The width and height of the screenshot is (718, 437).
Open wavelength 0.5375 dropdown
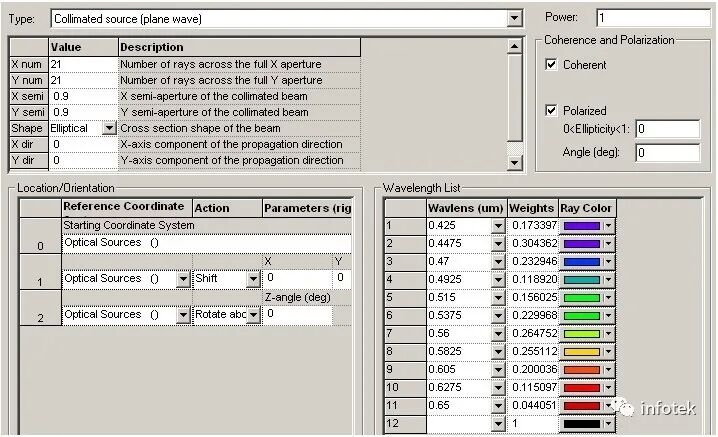pos(498,316)
